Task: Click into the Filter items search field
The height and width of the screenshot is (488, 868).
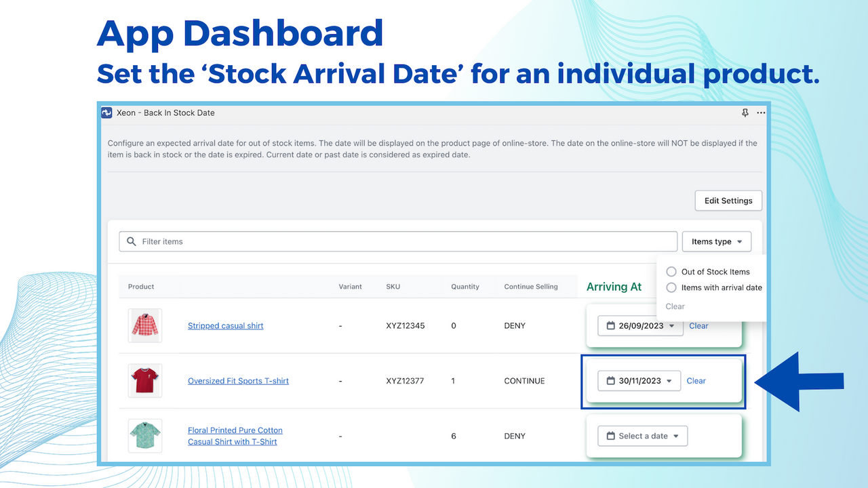Action: [x=398, y=241]
